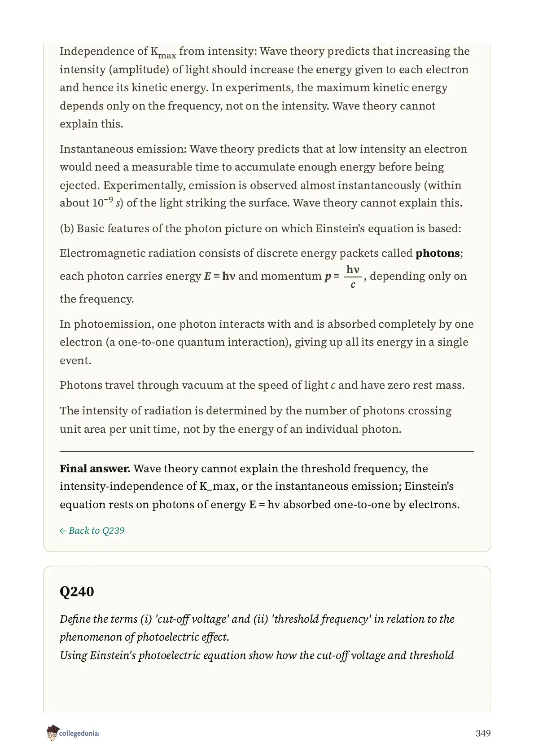Click the line Using Einstein's photoelectric equation
This screenshot has height=756, width=534.
click(x=257, y=655)
